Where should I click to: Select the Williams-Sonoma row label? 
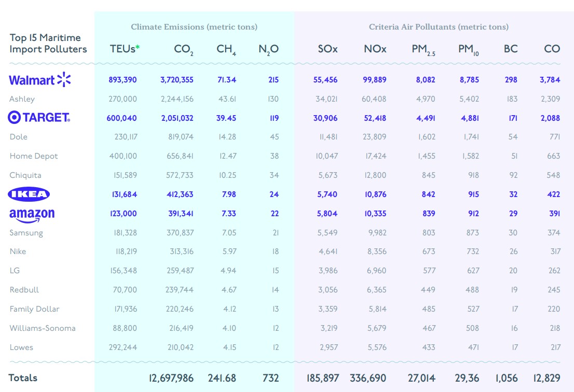tap(43, 328)
